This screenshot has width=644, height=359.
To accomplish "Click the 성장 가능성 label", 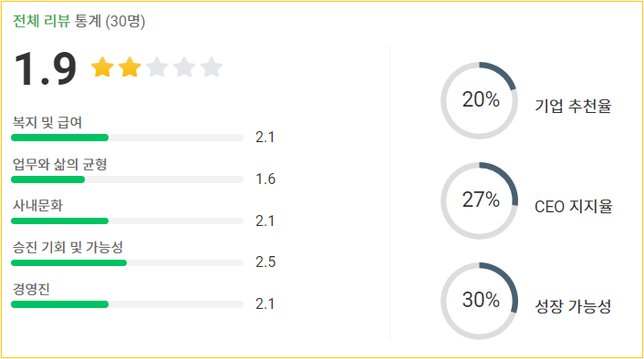I will 573,306.
